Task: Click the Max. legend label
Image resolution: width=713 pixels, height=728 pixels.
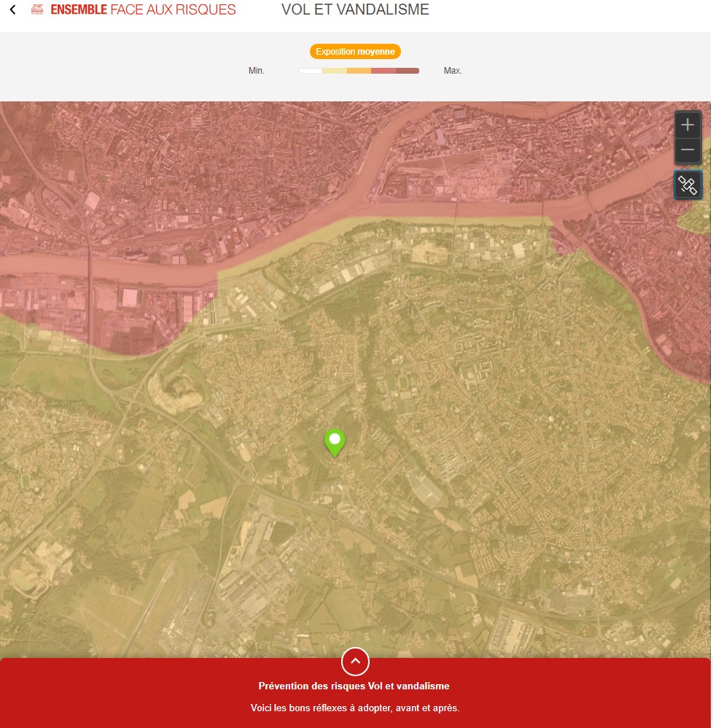Action: coord(453,71)
